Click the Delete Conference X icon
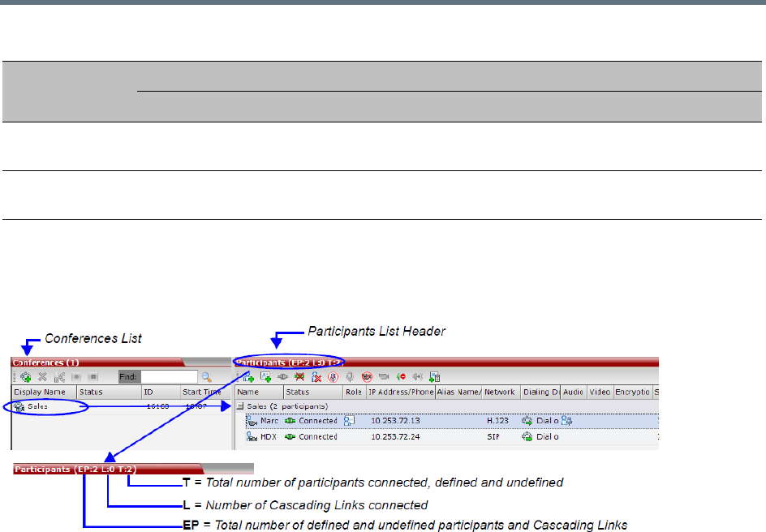 42,377
